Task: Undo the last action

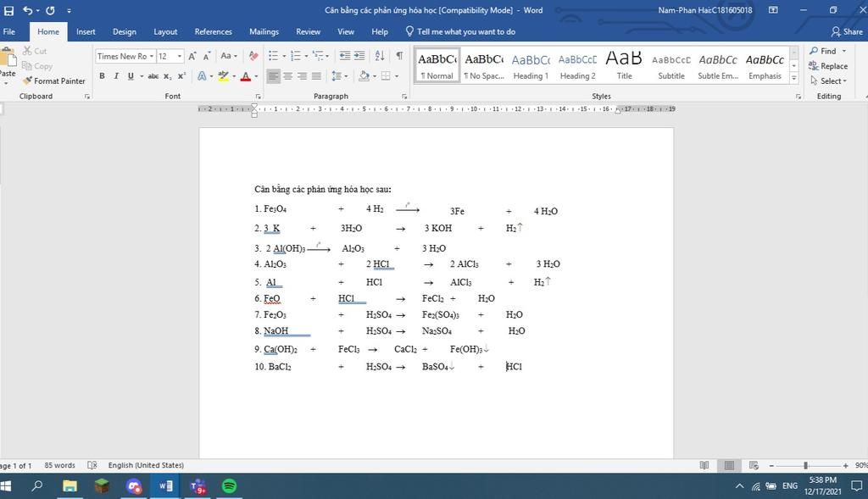Action: 27,10
